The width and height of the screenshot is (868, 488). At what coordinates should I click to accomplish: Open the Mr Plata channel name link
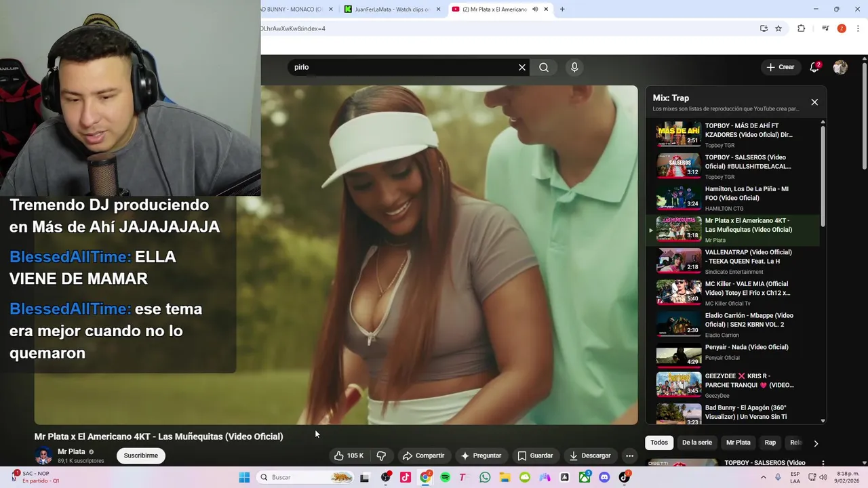[71, 451]
